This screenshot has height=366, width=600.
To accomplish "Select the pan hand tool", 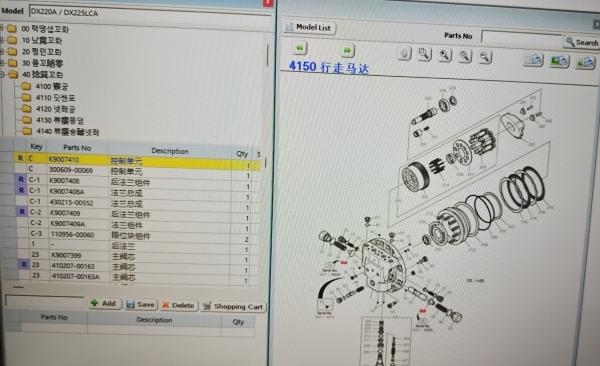I will pos(404,53).
